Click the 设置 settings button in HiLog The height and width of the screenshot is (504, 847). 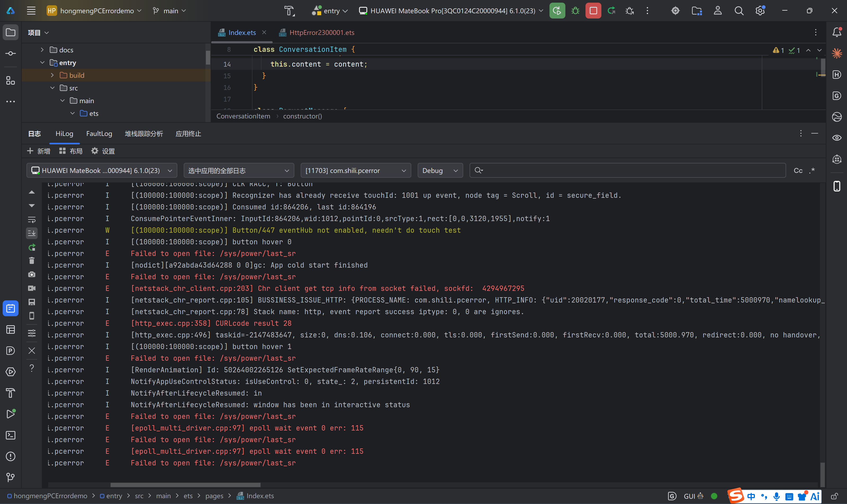[103, 151]
